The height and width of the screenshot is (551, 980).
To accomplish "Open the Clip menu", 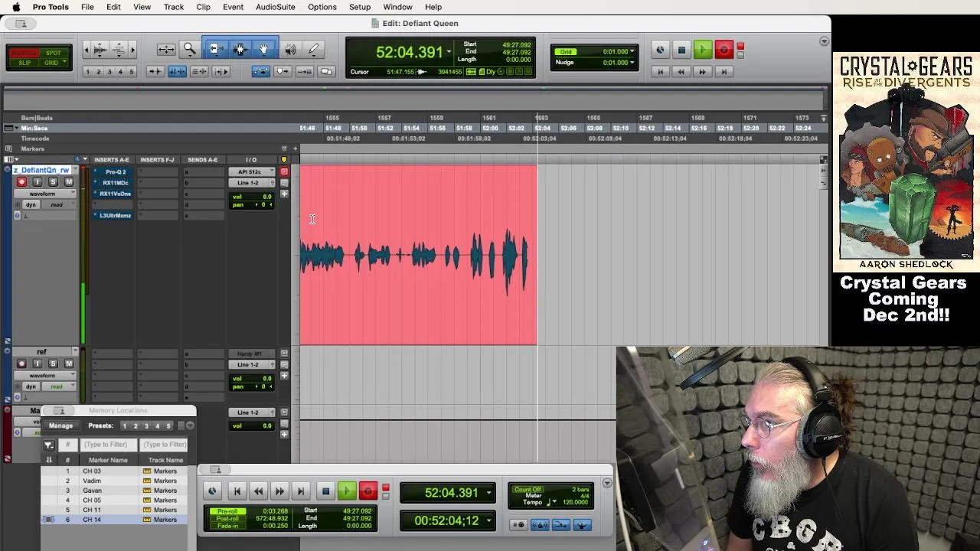I will click(x=203, y=7).
